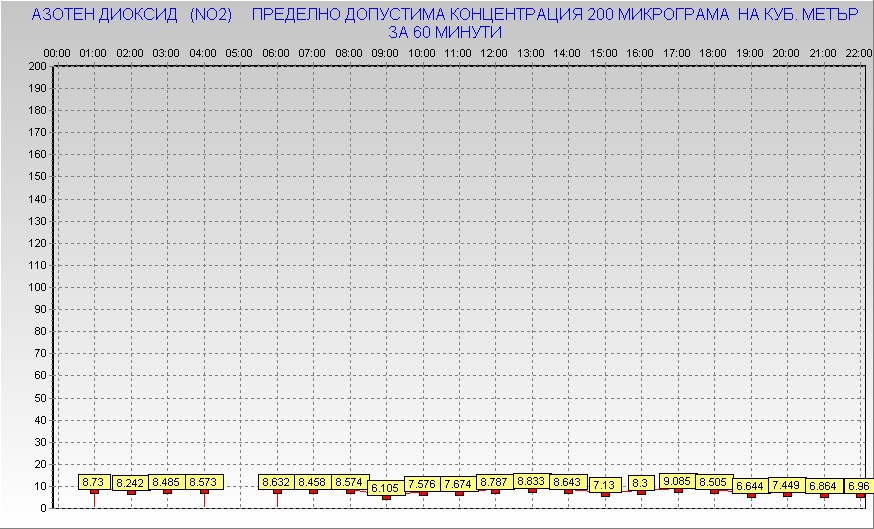Image resolution: width=874 pixels, height=529 pixels.
Task: Click the 100 value axis label
Action: click(37, 287)
